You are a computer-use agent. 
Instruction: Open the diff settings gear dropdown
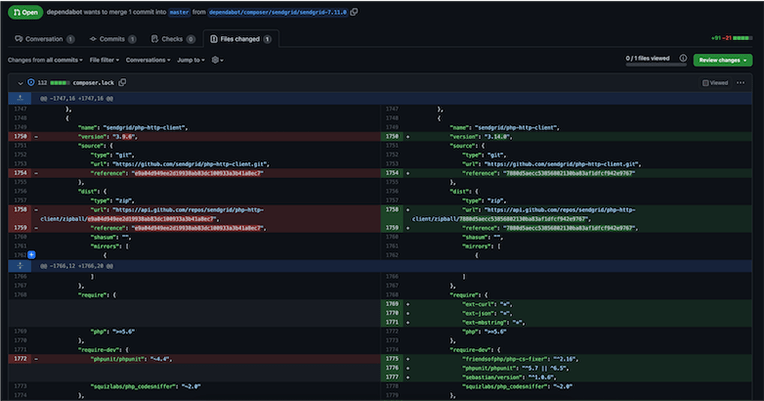[x=217, y=60]
